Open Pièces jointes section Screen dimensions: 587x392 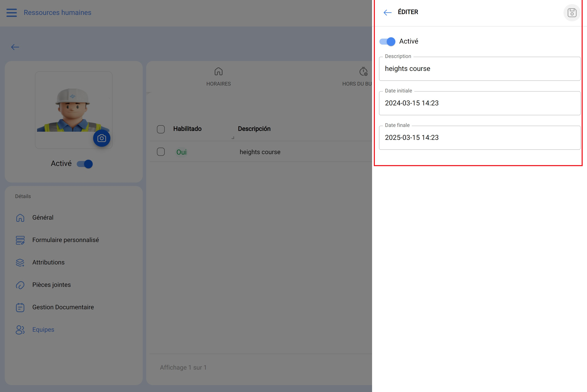point(52,285)
